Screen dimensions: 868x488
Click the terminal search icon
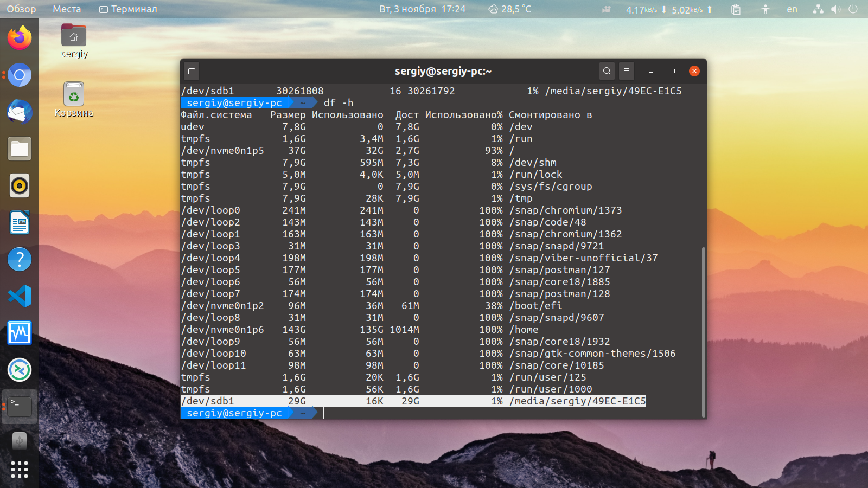point(607,71)
